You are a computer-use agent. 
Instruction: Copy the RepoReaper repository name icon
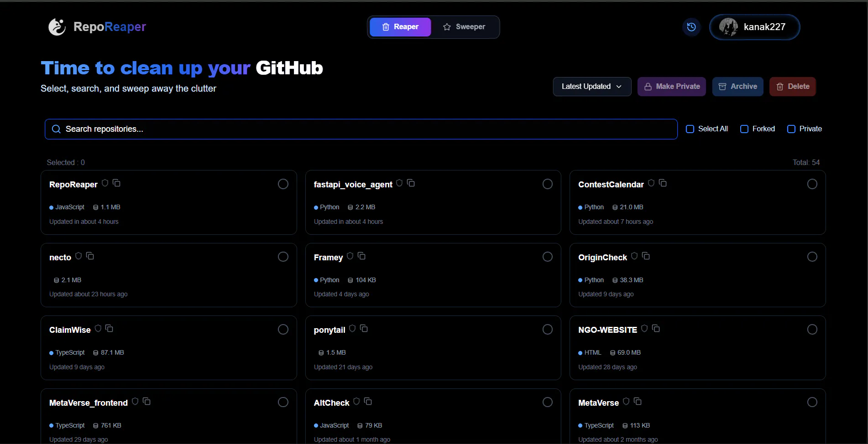click(x=116, y=183)
